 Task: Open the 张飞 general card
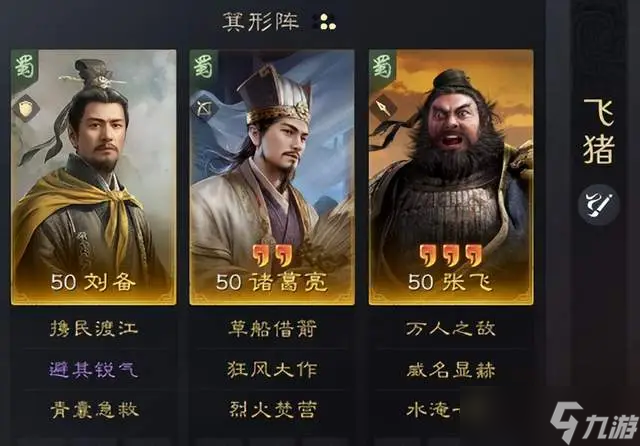(x=451, y=178)
